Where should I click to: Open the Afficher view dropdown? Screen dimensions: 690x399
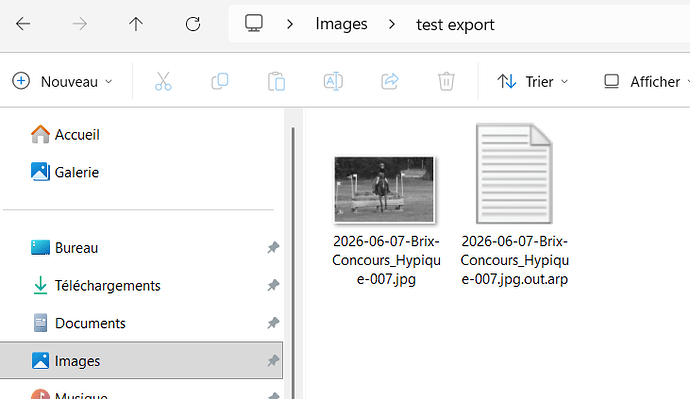646,81
